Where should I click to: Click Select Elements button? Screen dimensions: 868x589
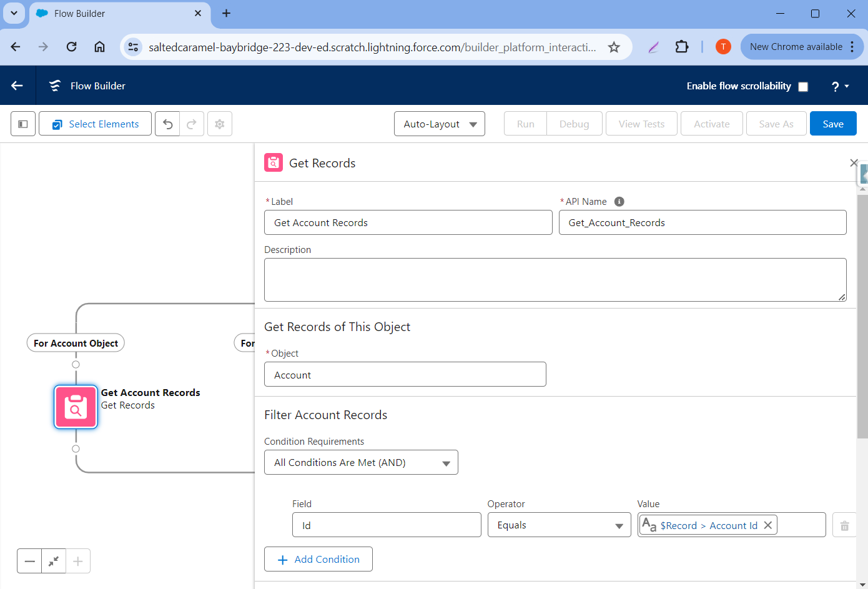[x=95, y=124]
